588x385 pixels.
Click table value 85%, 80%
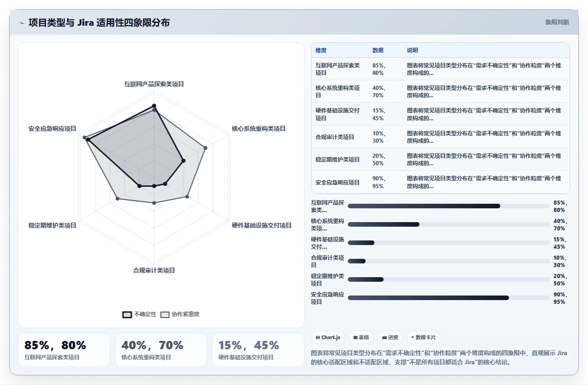tap(379, 69)
